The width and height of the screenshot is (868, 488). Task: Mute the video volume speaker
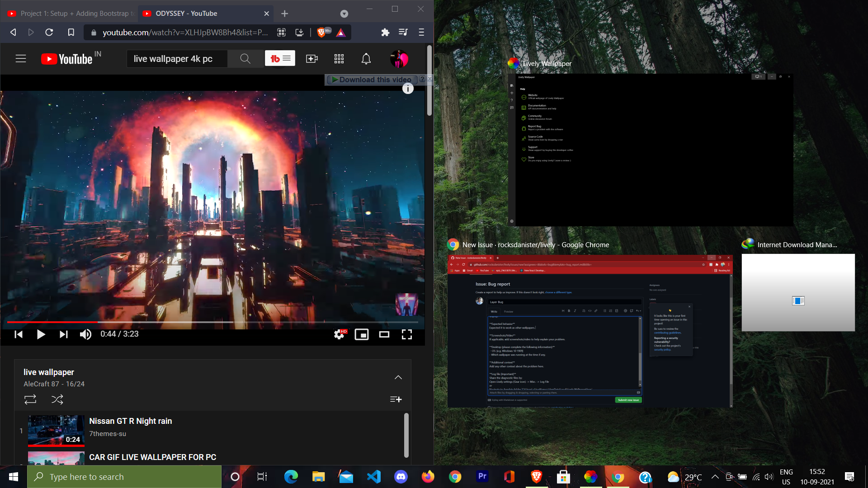point(85,334)
